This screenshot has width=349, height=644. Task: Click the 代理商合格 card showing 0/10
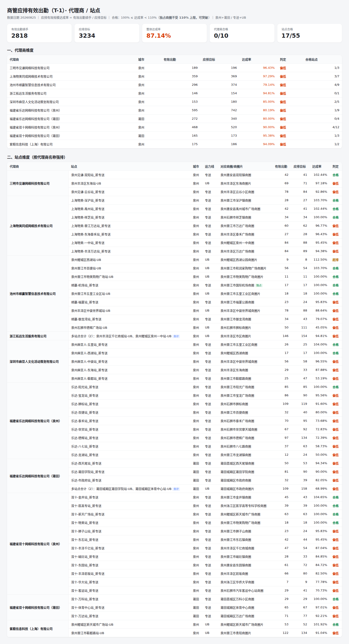pyautogui.click(x=242, y=33)
